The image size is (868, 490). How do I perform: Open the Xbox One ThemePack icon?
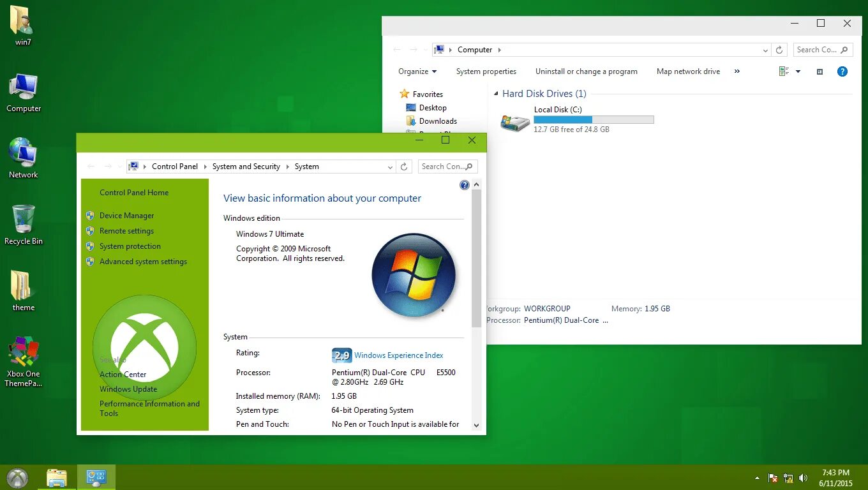click(x=24, y=361)
